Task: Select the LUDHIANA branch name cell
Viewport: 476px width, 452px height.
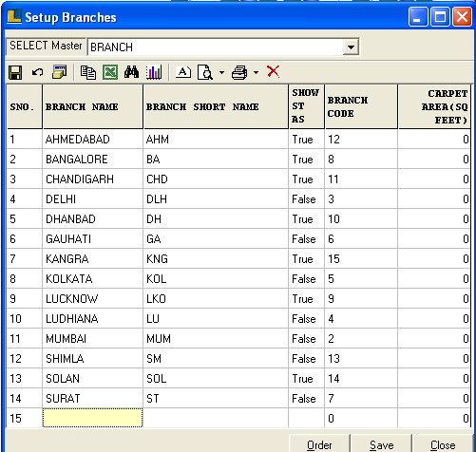Action: coord(92,318)
